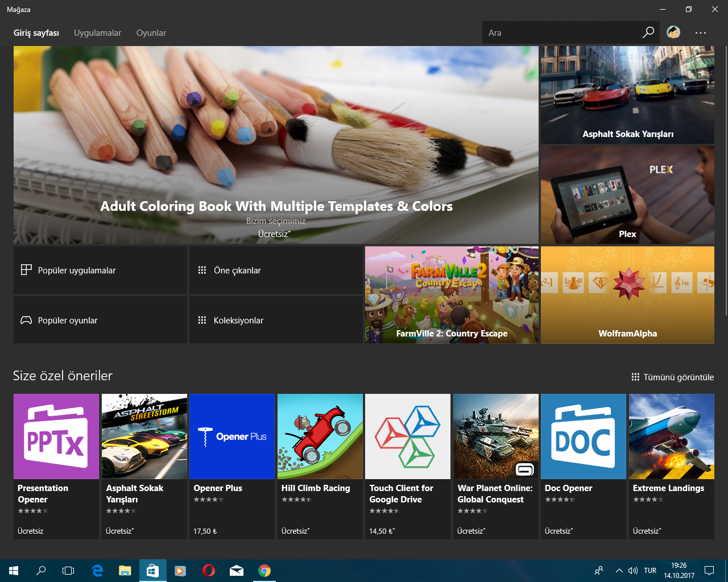Screen dimensions: 728x582
Task: Click the Tümünü görüntüle grid icon
Action: pyautogui.click(x=635, y=377)
